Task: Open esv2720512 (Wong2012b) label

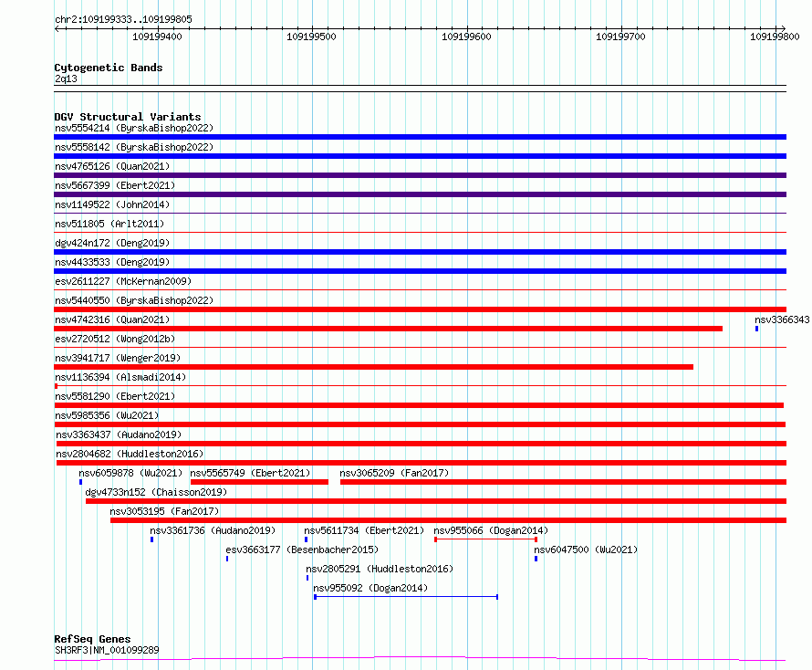Action: coord(115,339)
